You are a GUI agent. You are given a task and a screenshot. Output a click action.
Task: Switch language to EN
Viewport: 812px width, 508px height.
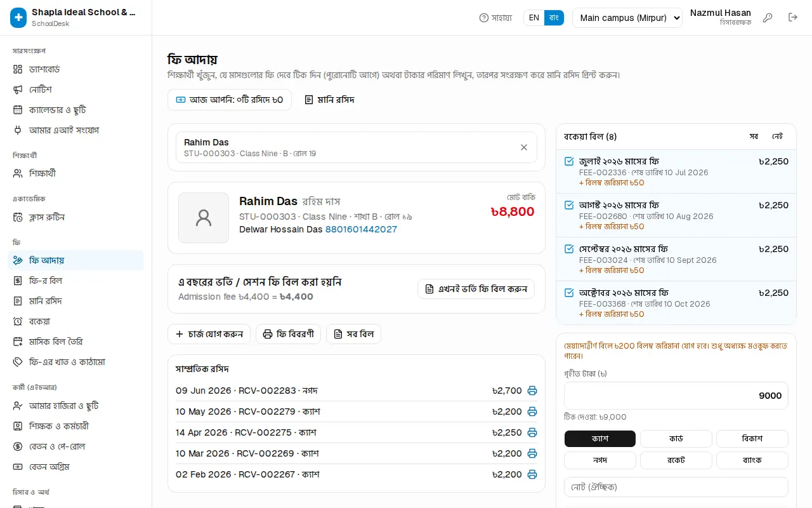534,18
